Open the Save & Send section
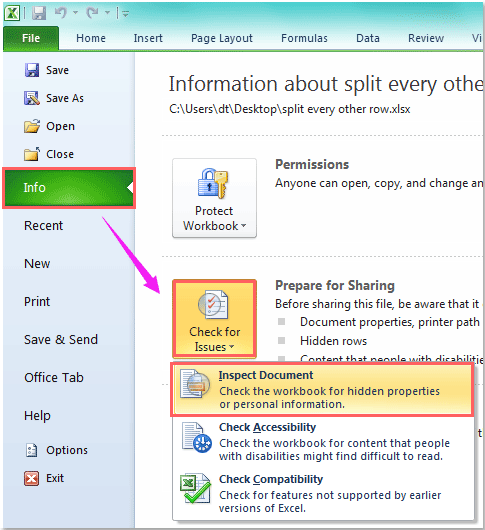485x530 pixels. pyautogui.click(x=61, y=339)
